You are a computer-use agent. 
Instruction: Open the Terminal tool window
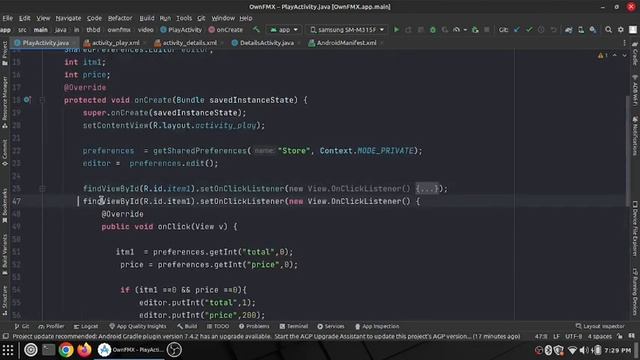(293, 326)
